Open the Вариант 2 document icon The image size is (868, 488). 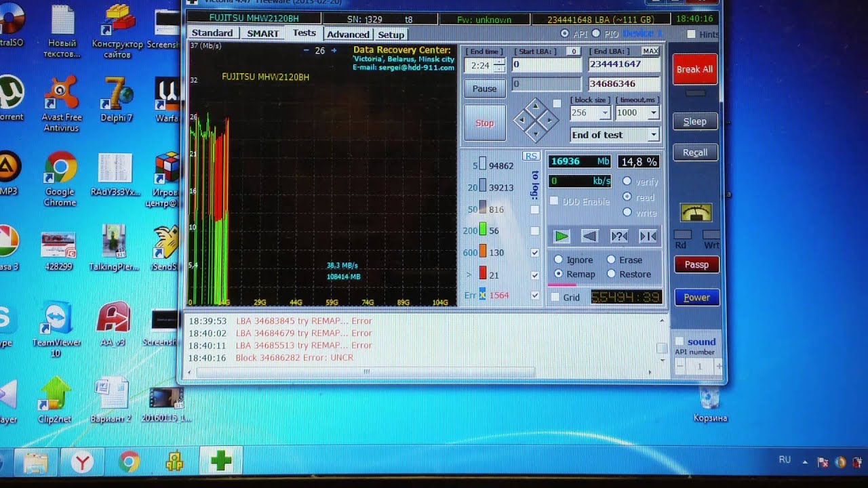111,401
